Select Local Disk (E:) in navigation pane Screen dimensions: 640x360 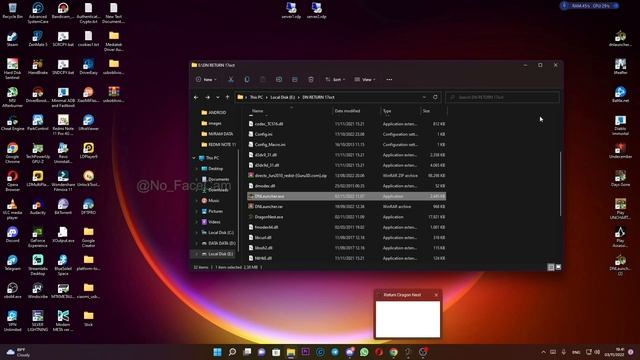217,254
